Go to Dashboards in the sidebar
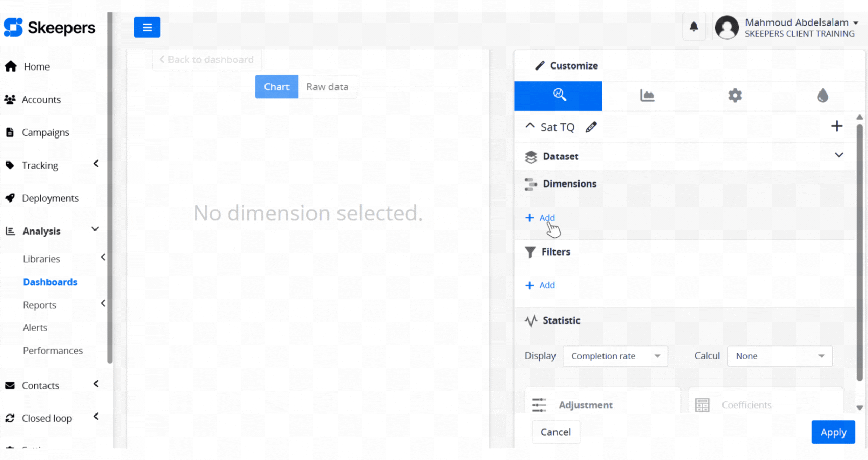This screenshot has width=868, height=460. pyautogui.click(x=50, y=282)
